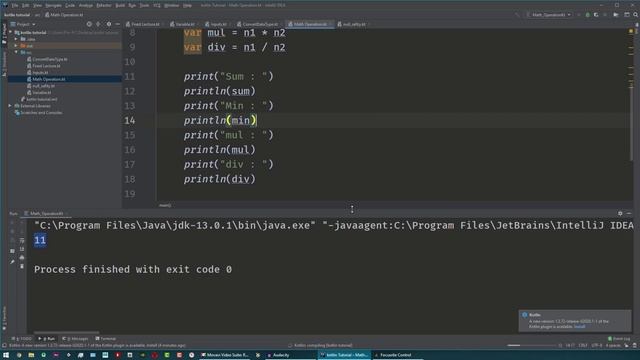This screenshot has height=360, width=640.
Task: Click highlighted 11 in console output
Action: 40,240
